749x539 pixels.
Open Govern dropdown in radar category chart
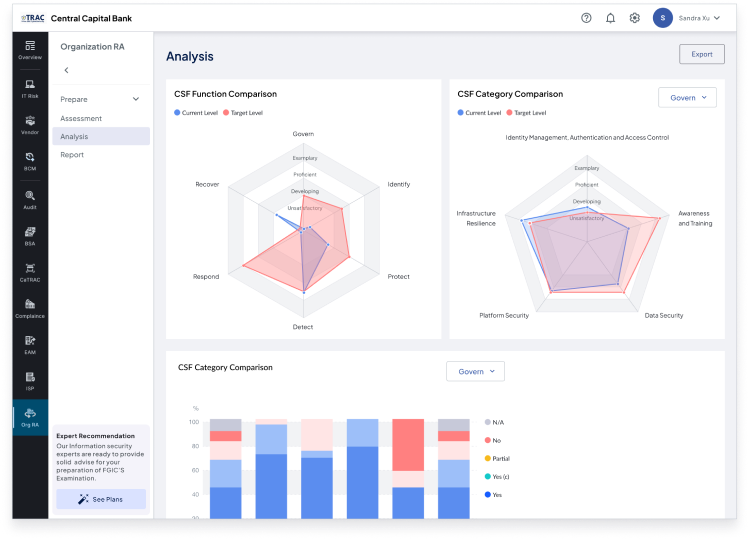tap(687, 97)
